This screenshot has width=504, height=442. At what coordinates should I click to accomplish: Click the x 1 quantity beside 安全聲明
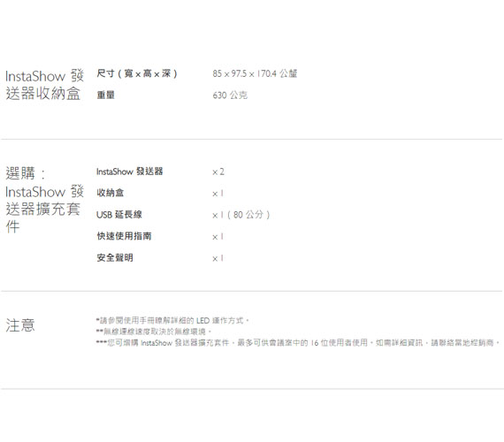tap(218, 258)
